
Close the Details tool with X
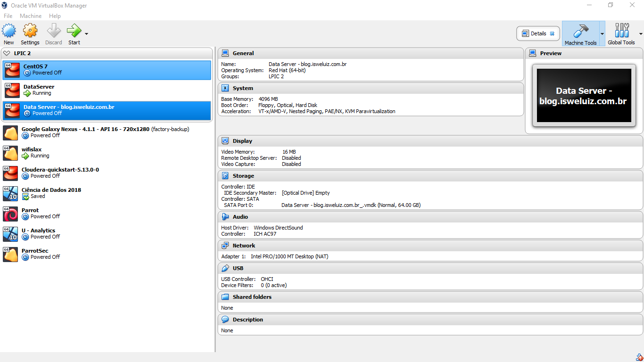[x=552, y=33]
